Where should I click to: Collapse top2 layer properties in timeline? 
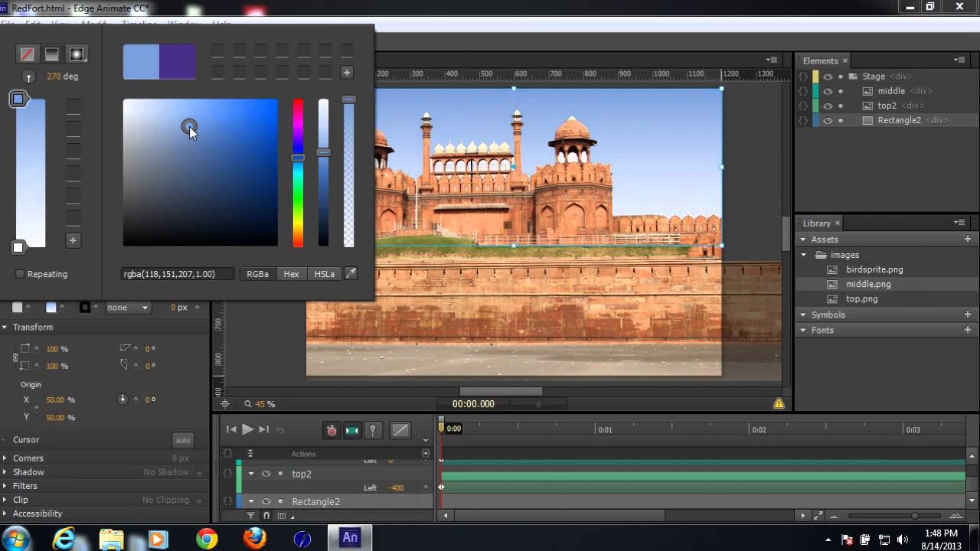[250, 474]
